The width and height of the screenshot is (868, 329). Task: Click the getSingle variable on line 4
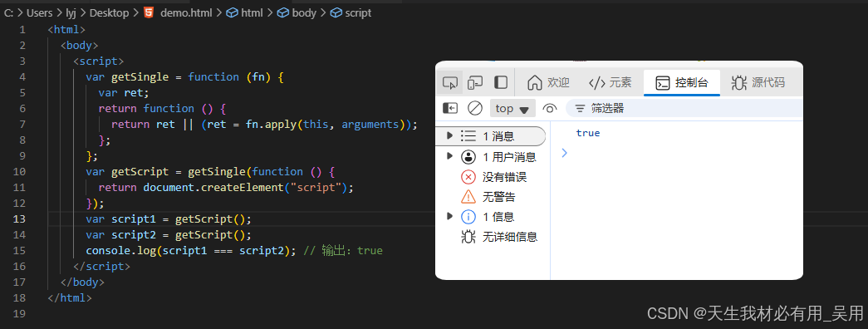pyautogui.click(x=140, y=77)
